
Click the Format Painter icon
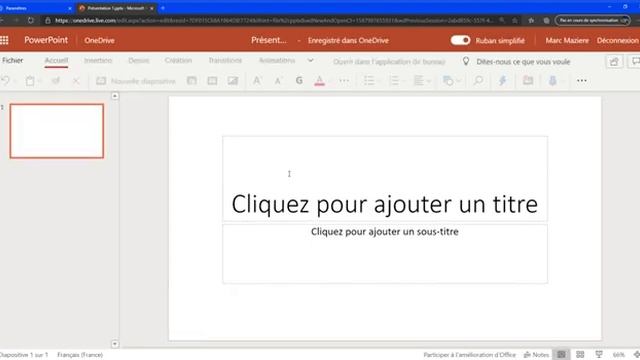coord(56,81)
